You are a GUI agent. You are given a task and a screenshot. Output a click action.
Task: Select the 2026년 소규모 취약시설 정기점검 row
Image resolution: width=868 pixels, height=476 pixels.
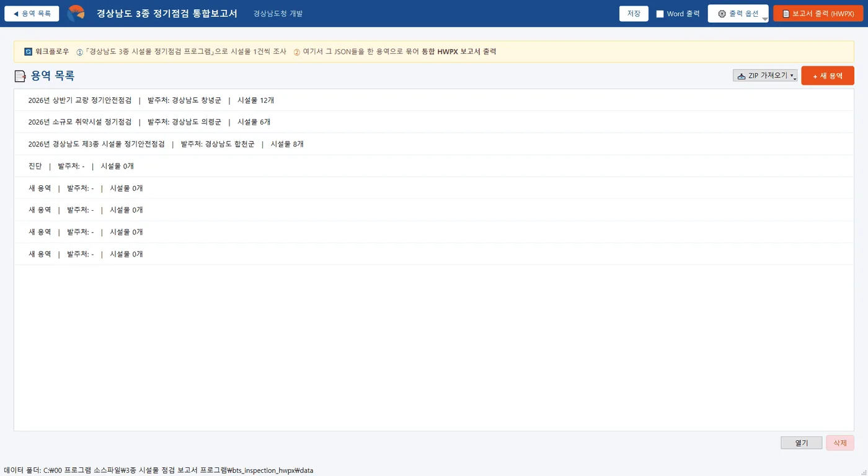click(x=433, y=122)
